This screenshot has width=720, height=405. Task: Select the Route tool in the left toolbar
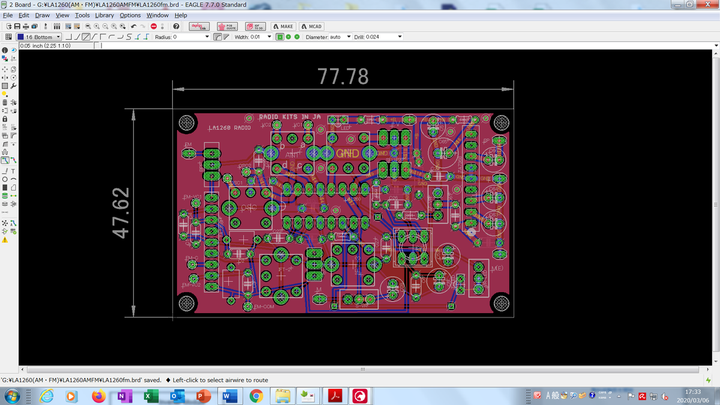[x=5, y=160]
